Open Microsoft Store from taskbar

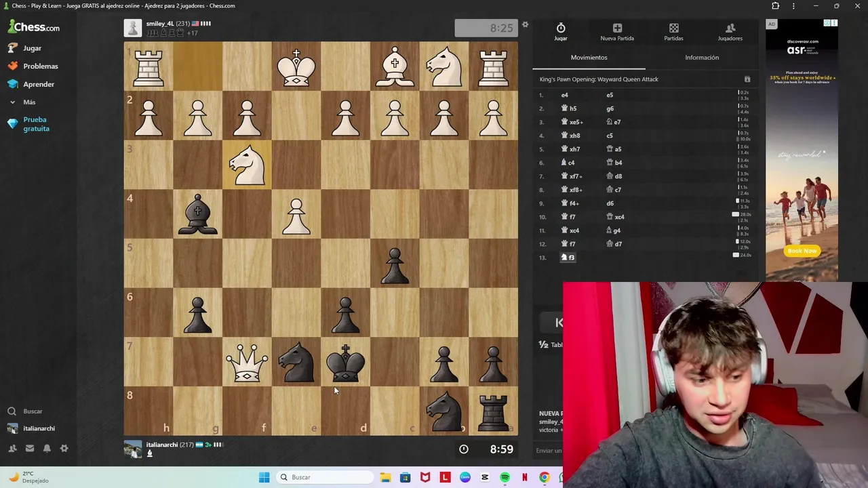[405, 477]
